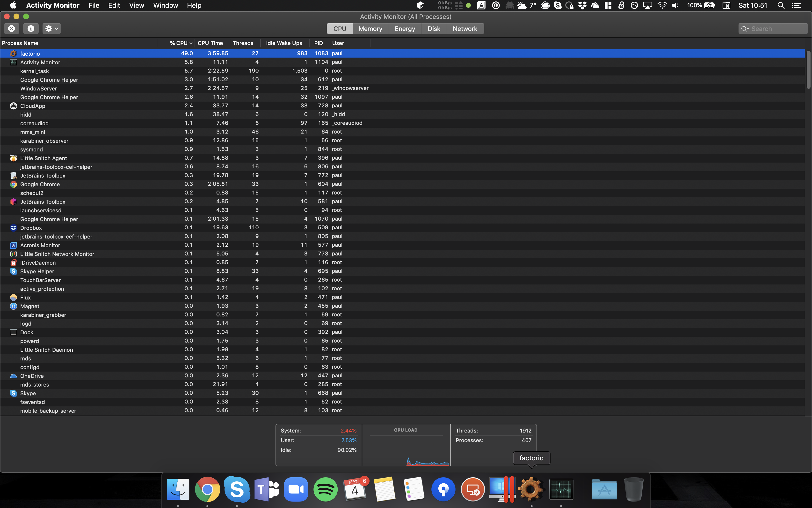Open Finder from the Dock

tap(178, 489)
